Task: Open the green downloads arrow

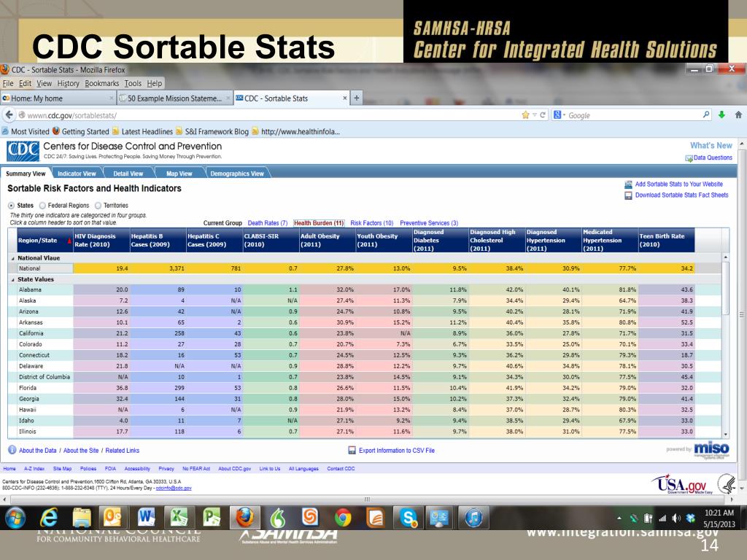Action: [x=721, y=114]
